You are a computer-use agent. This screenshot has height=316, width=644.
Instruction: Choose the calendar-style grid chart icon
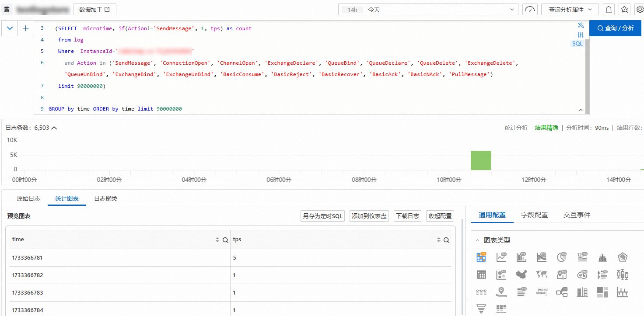tap(481, 275)
